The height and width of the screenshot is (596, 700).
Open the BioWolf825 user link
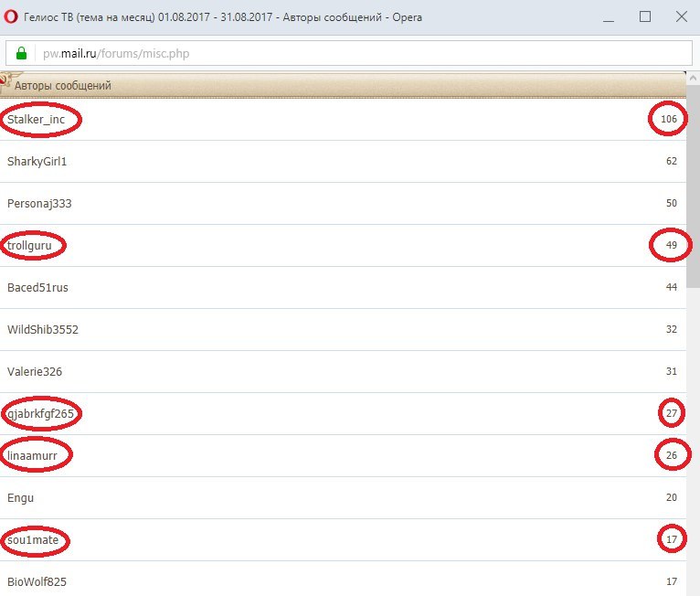pyautogui.click(x=37, y=582)
